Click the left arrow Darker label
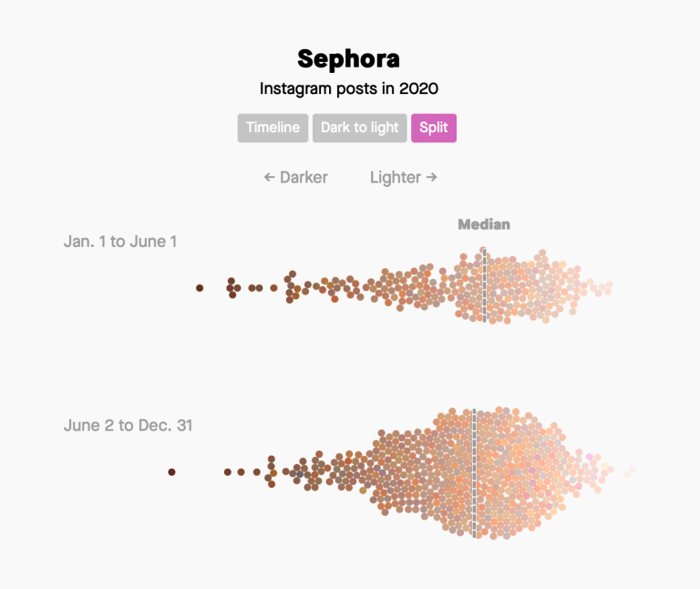 click(x=295, y=177)
